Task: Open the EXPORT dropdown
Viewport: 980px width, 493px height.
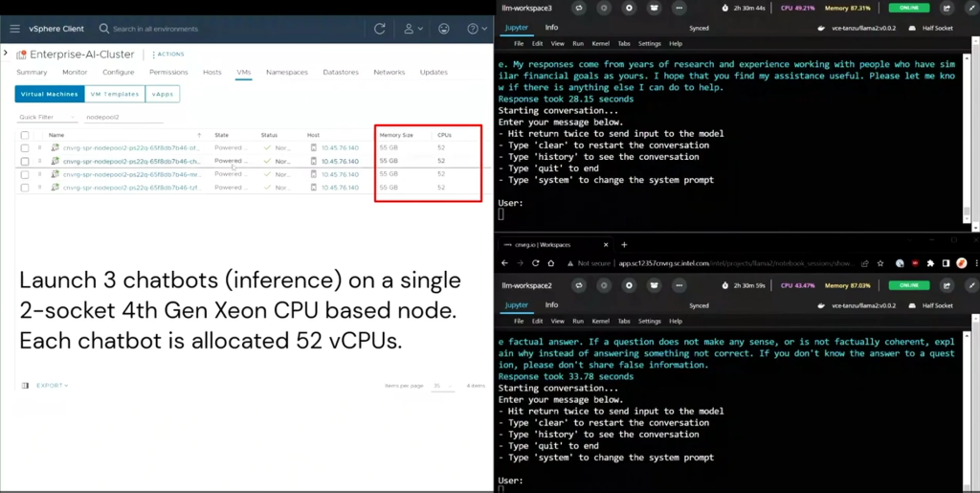Action: click(x=52, y=386)
